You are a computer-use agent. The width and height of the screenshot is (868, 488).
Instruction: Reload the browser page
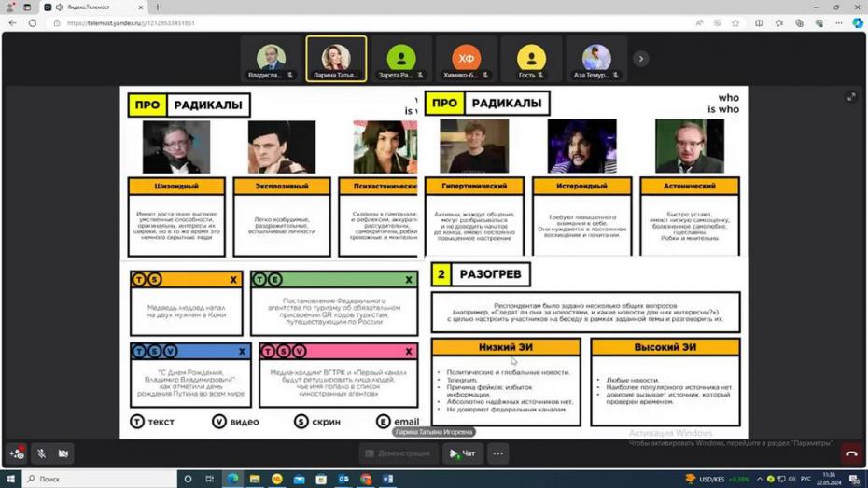(x=33, y=23)
